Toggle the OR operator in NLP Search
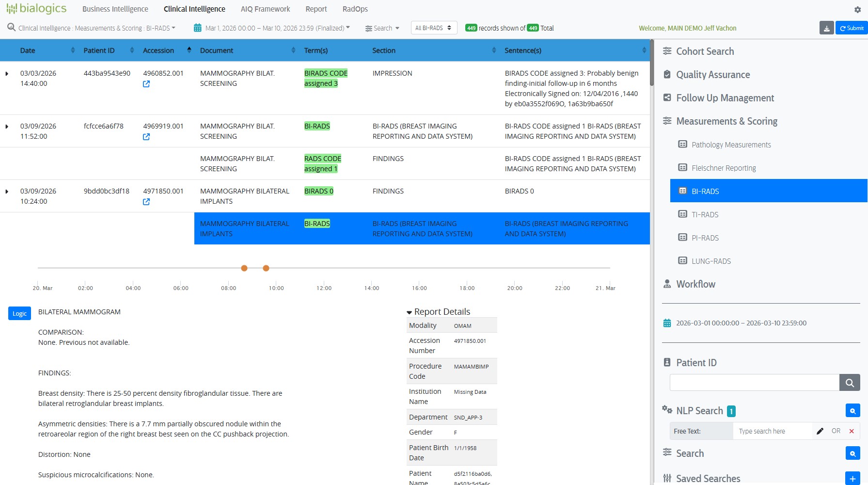The image size is (868, 485). pyautogui.click(x=836, y=431)
